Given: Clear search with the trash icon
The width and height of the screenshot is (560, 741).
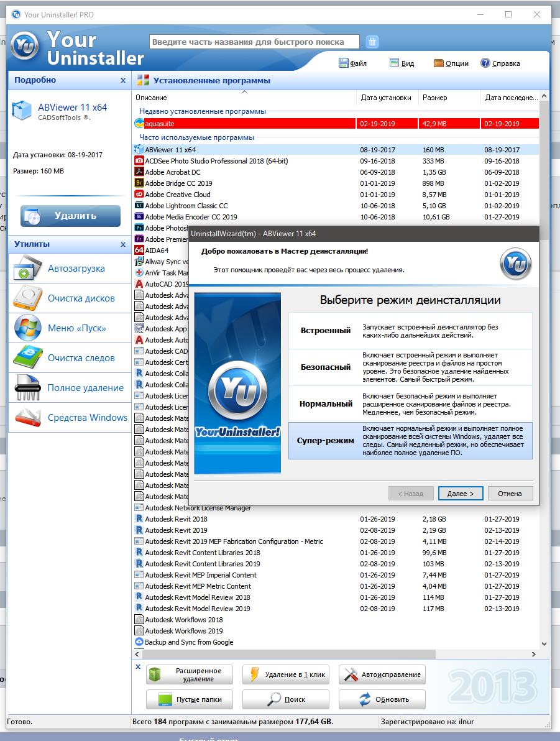Looking at the screenshot, I should pos(372,42).
